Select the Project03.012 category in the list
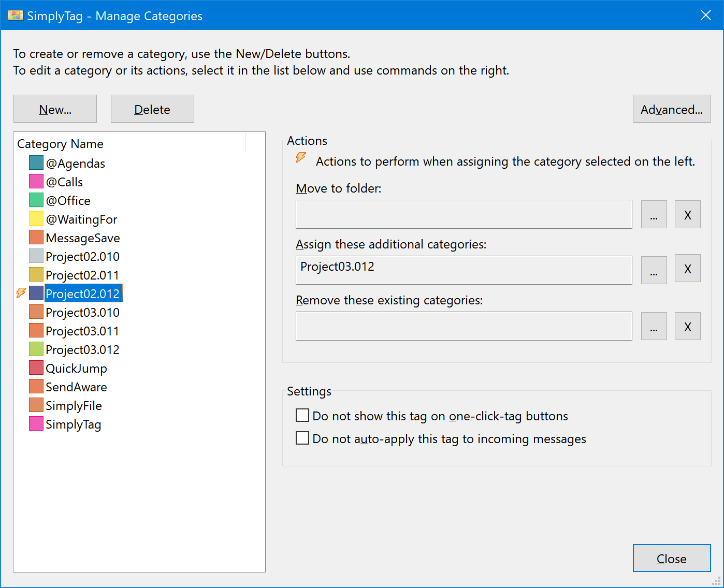Screen dimensions: 724x588 point(82,350)
